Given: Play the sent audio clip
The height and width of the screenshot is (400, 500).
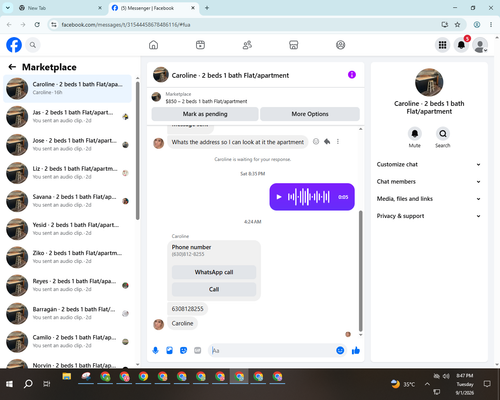Looking at the screenshot, I should click(x=279, y=197).
